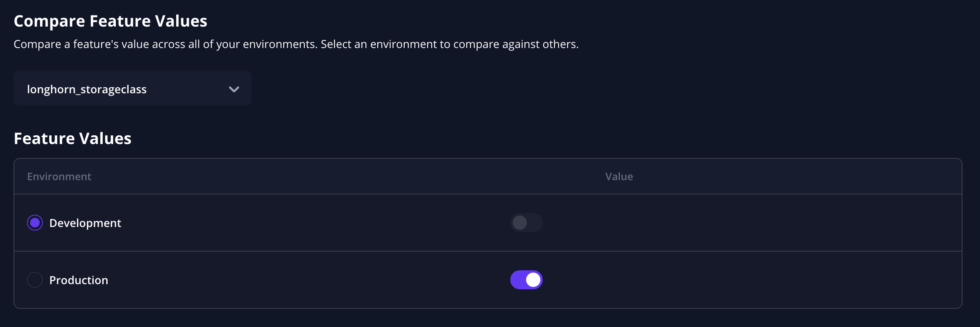
Task: Click the "Feature Values" section heading
Action: point(73,138)
